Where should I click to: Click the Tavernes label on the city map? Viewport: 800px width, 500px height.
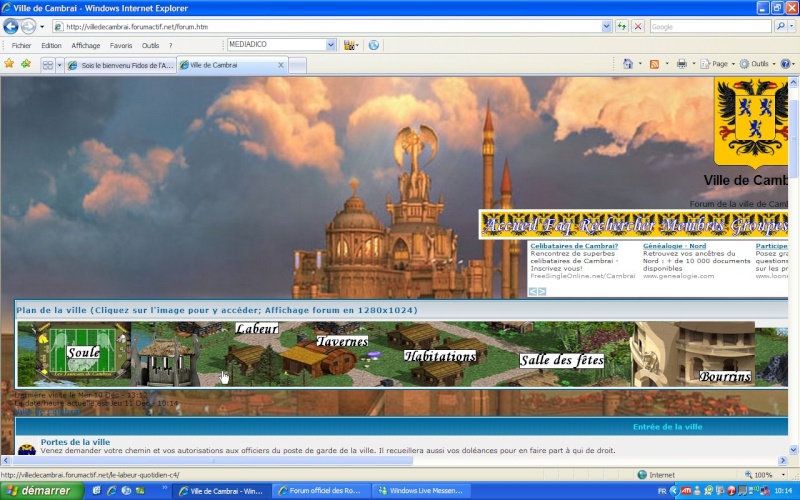(342, 341)
